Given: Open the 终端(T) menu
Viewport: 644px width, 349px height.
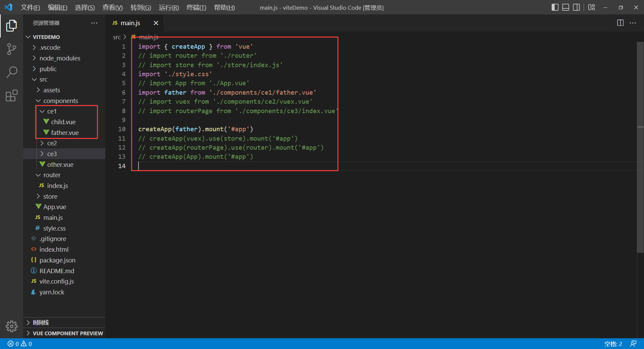Looking at the screenshot, I should (196, 7).
